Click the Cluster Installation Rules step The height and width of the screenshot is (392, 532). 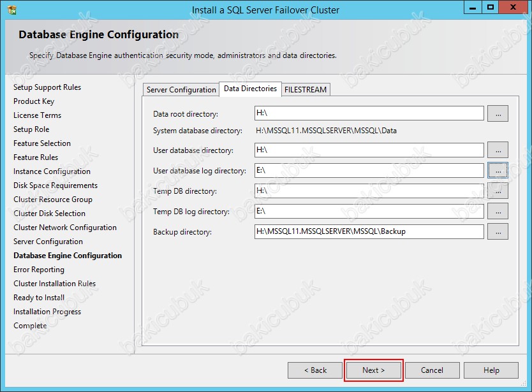coord(55,284)
